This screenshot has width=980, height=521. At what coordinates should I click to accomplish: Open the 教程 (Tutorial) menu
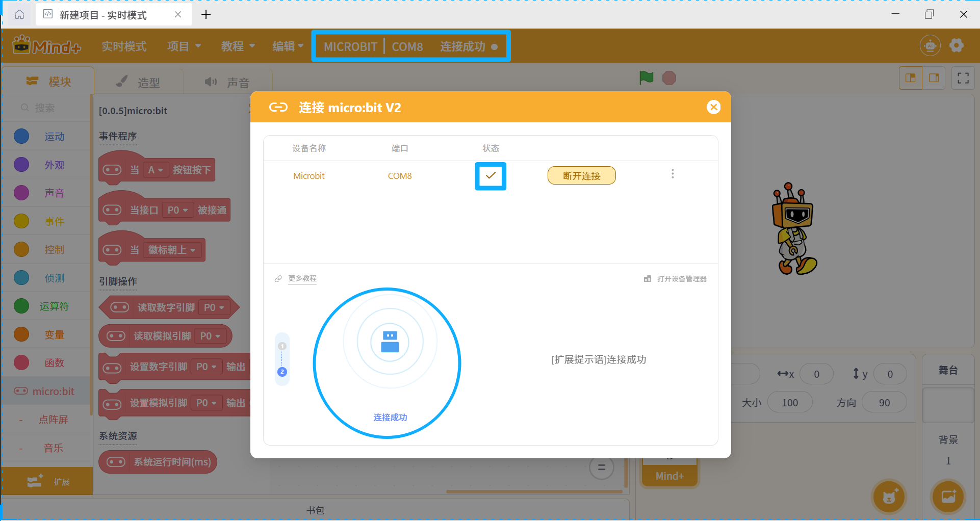point(238,46)
